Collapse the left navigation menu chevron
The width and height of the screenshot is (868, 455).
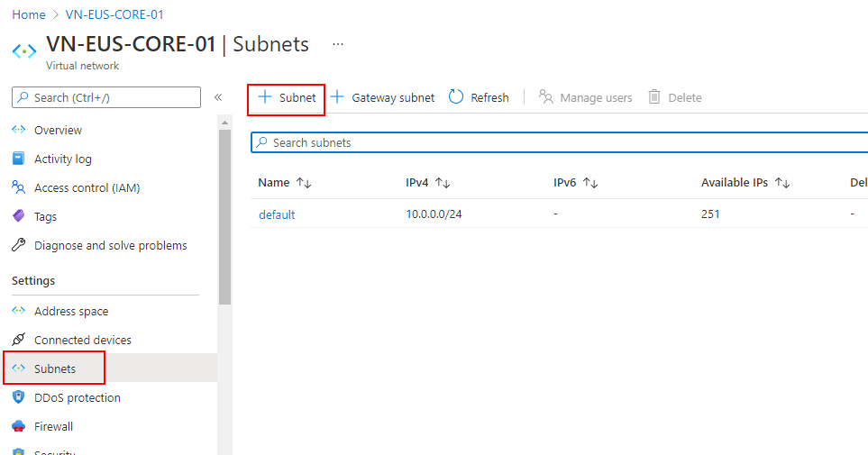tap(217, 97)
